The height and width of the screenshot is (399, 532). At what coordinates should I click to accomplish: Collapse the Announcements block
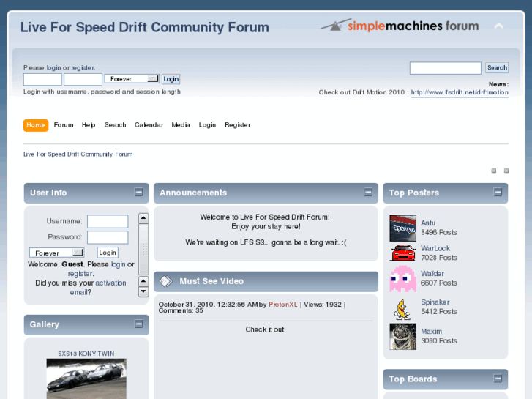point(368,193)
